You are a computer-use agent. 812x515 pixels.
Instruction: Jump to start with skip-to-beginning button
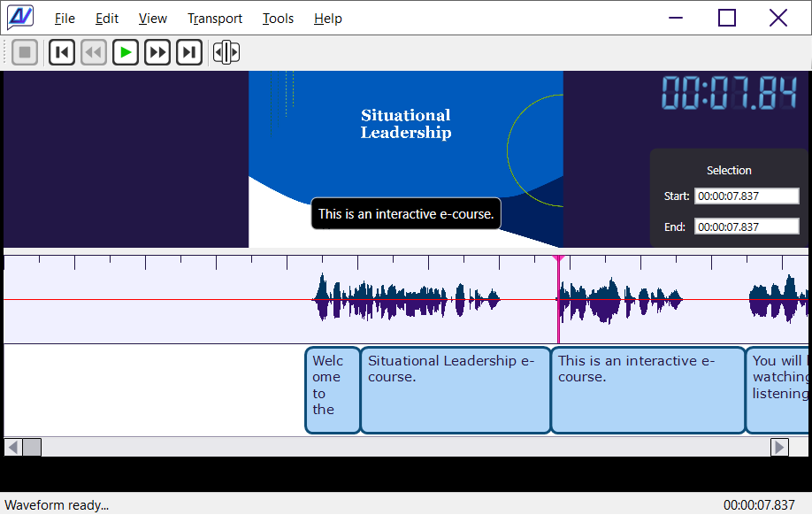[x=61, y=53]
